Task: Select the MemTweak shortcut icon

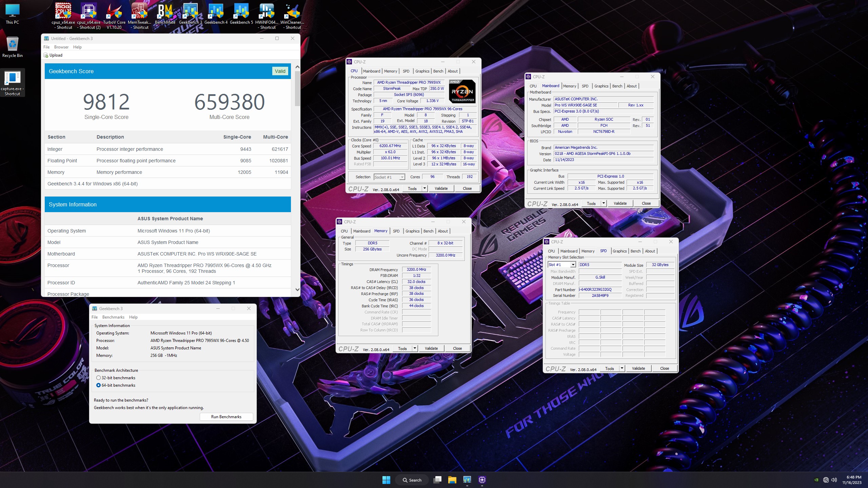Action: pos(140,16)
